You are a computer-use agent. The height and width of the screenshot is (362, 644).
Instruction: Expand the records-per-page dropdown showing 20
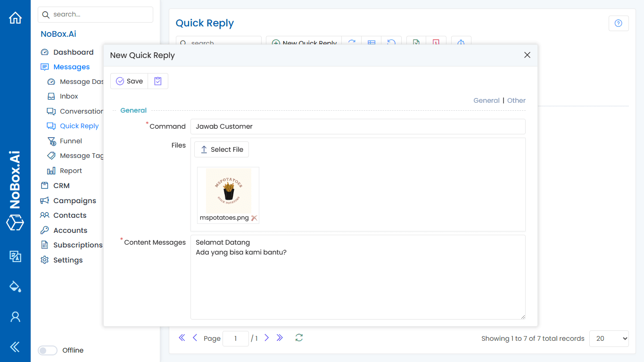pos(609,338)
